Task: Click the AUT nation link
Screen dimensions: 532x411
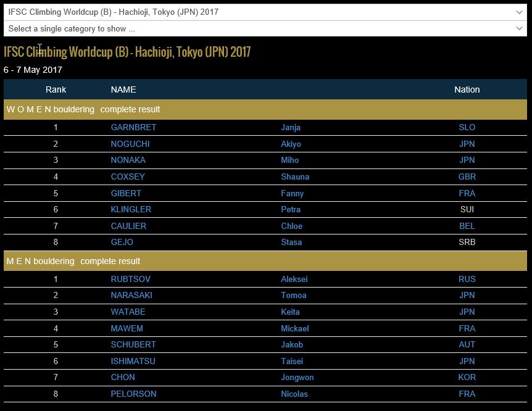Action: [x=467, y=344]
